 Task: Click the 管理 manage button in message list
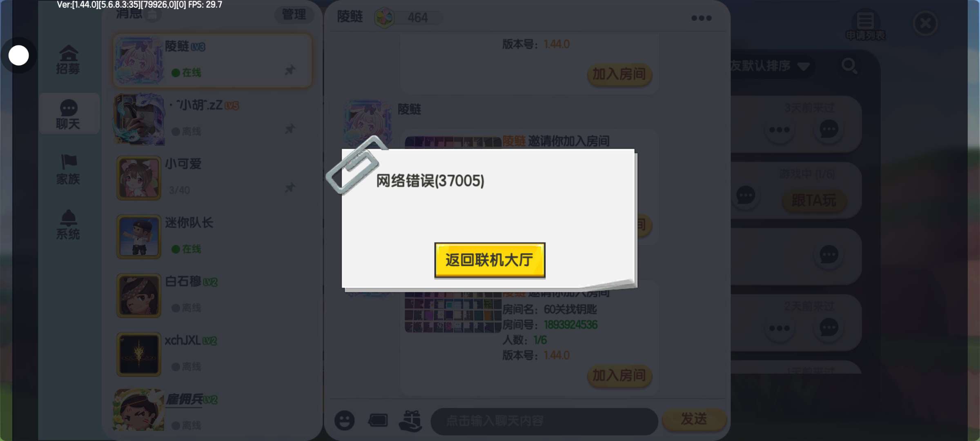[294, 14]
